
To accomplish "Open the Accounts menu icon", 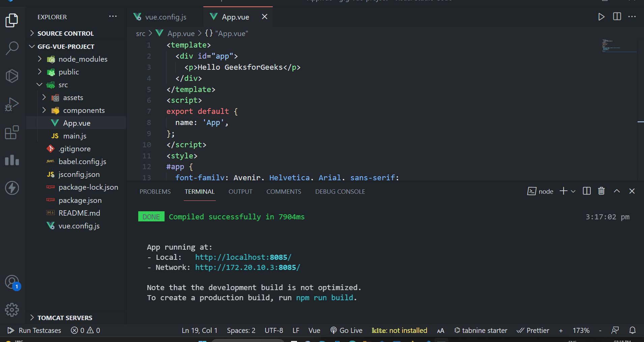I will coord(12,282).
